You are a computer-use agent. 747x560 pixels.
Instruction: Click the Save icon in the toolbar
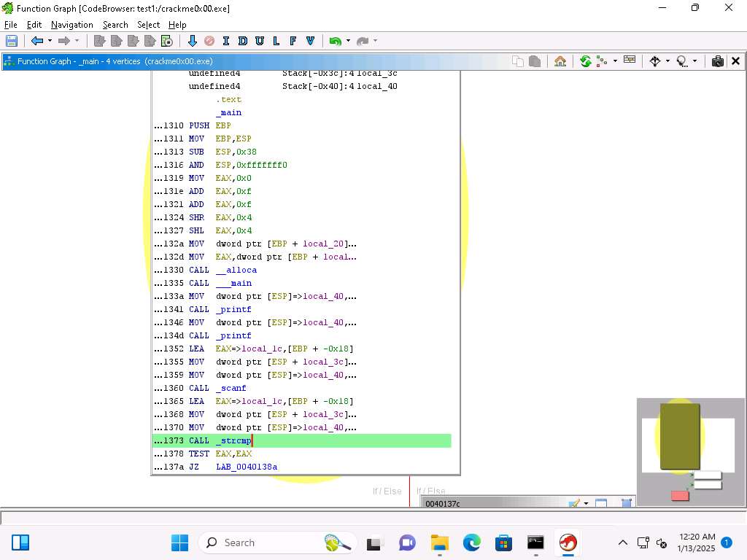tap(12, 41)
